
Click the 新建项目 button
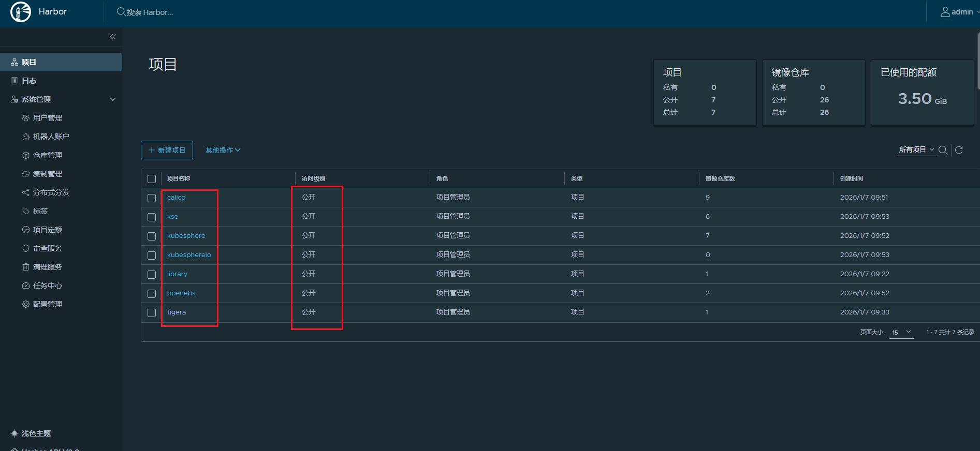coord(167,150)
